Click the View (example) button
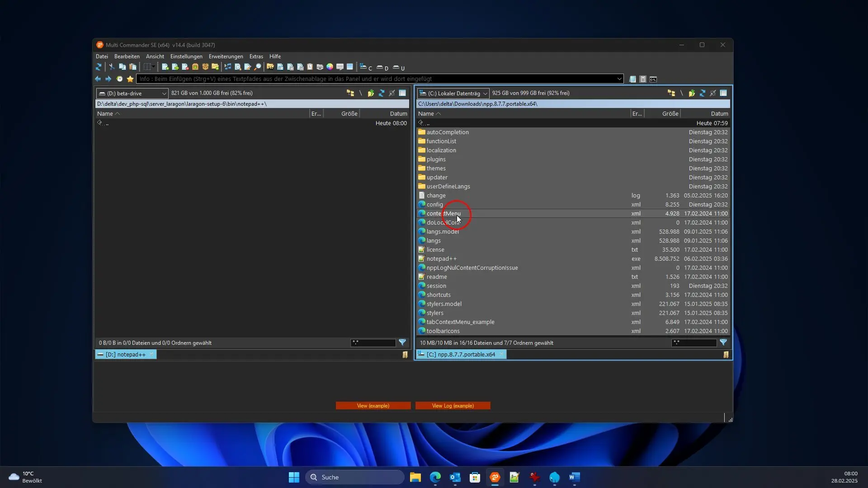 pos(373,406)
